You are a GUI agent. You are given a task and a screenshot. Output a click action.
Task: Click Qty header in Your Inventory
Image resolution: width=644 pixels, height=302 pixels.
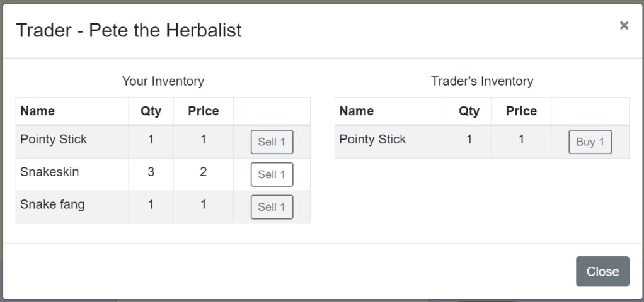tap(151, 111)
